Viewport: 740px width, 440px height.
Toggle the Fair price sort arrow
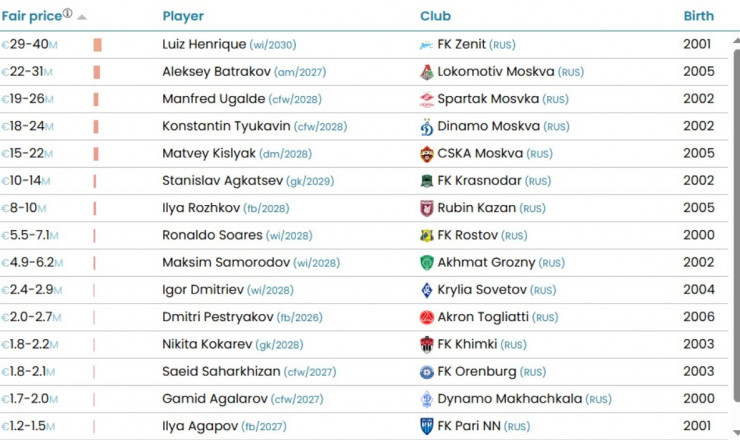click(x=82, y=17)
